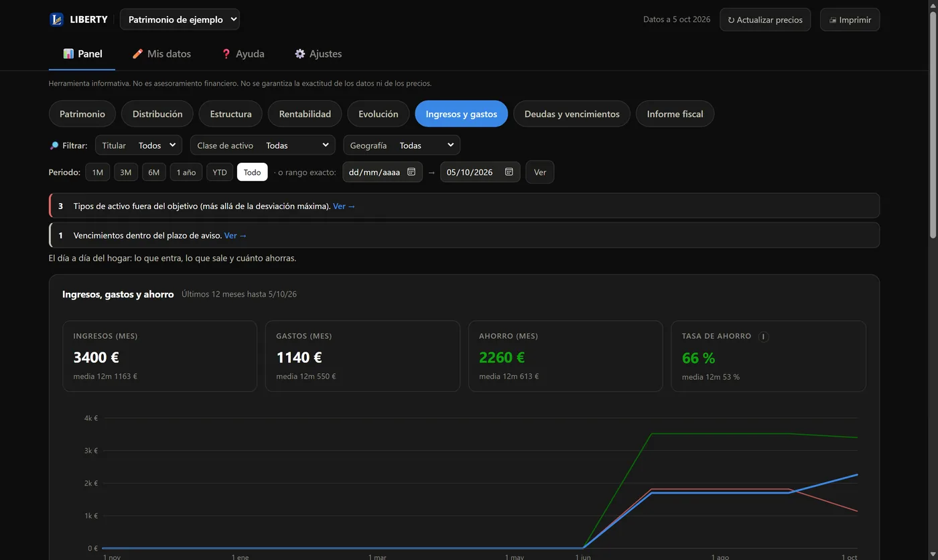Set period to 6M
The width and height of the screenshot is (938, 560).
coord(154,172)
